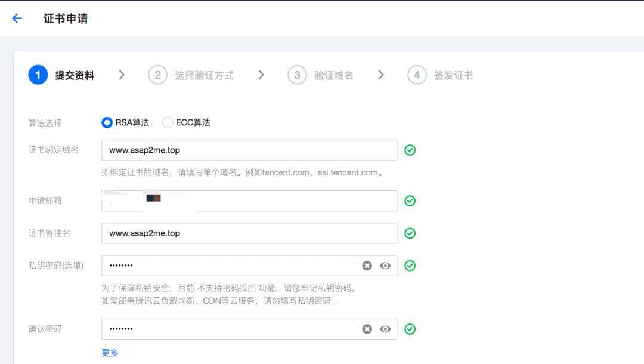Select the RSA算法 radio button

107,122
